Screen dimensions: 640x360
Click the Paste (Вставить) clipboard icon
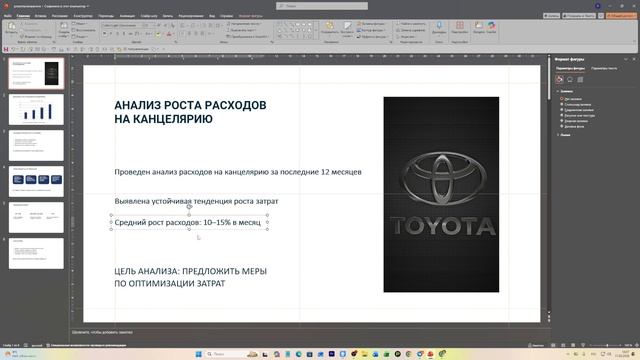[11, 27]
